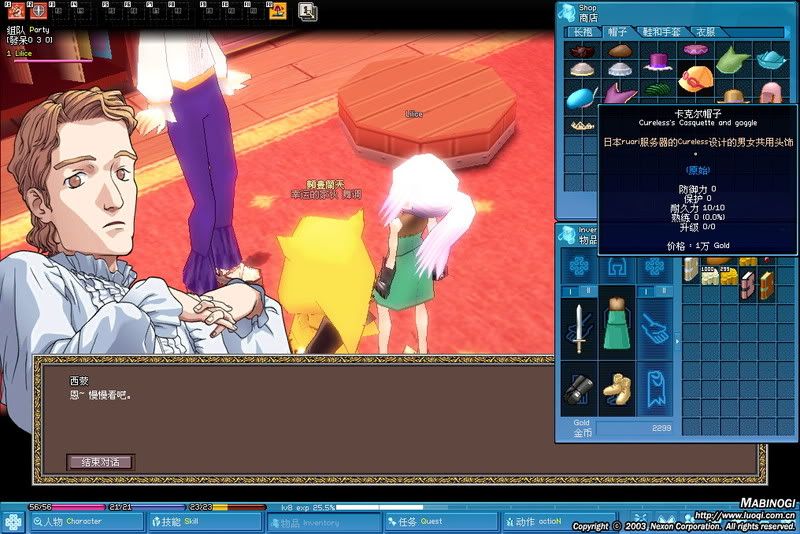
Task: Click the black gloves equipment slot
Action: [578, 388]
